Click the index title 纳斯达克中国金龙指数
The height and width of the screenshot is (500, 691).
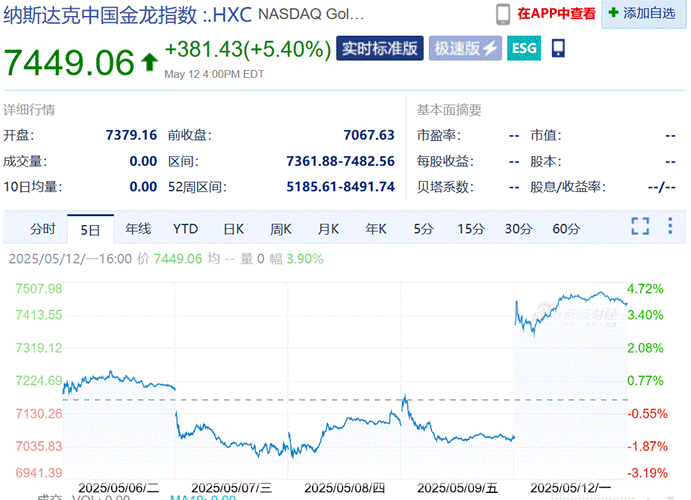tap(100, 15)
